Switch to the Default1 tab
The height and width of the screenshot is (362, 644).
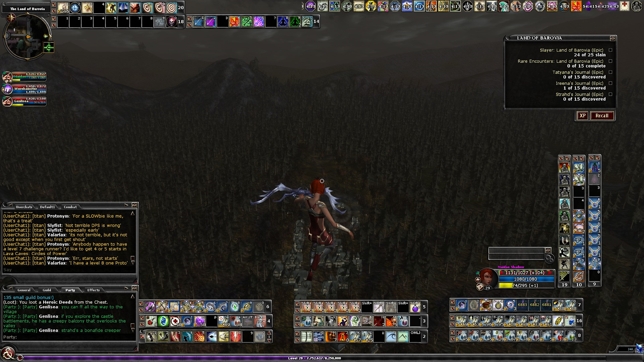coord(47,207)
